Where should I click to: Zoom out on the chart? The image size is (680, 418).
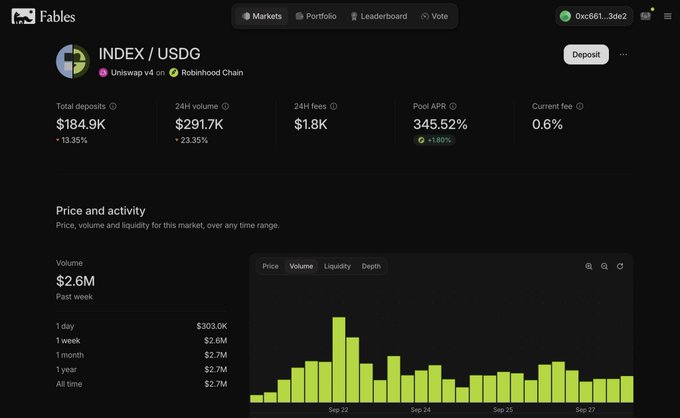coord(604,266)
